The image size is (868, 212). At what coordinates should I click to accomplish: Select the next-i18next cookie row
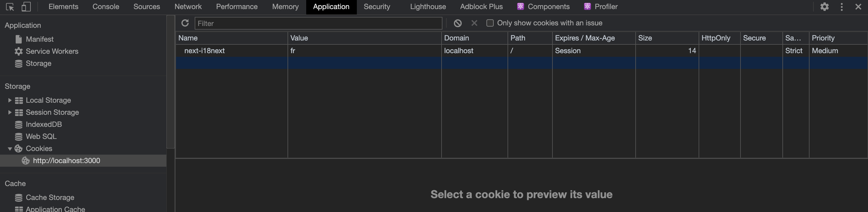pos(204,51)
